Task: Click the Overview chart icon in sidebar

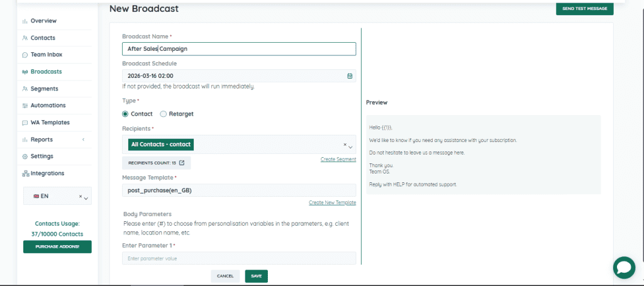Action: pos(25,21)
